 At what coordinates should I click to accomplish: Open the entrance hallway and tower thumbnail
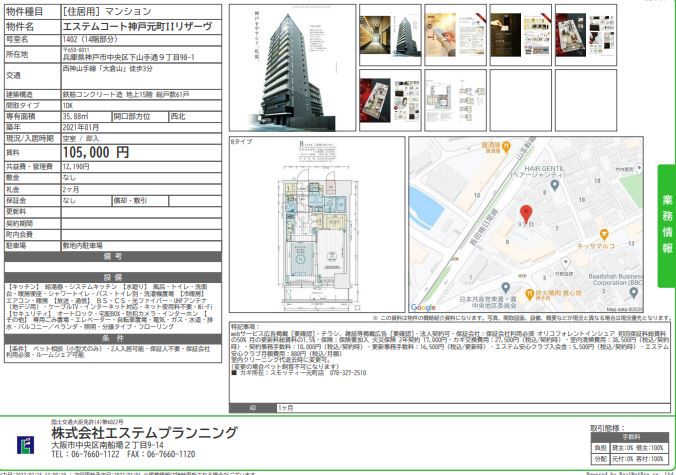(390, 35)
